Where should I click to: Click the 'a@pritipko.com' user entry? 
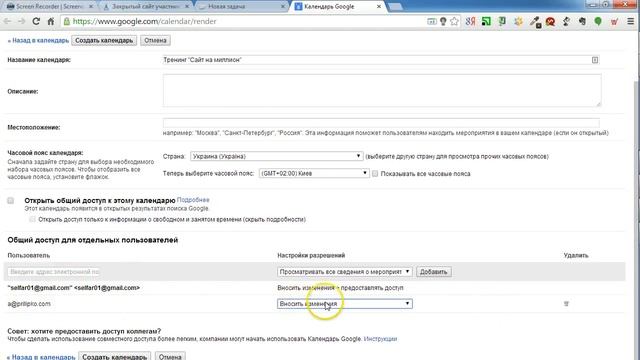(29, 304)
